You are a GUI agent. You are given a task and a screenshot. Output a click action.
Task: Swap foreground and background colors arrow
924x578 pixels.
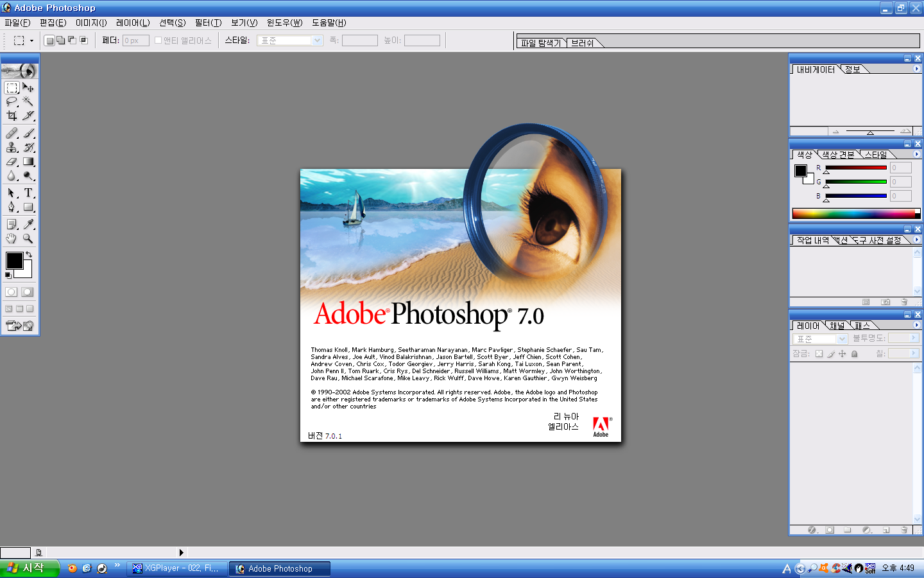(x=29, y=255)
